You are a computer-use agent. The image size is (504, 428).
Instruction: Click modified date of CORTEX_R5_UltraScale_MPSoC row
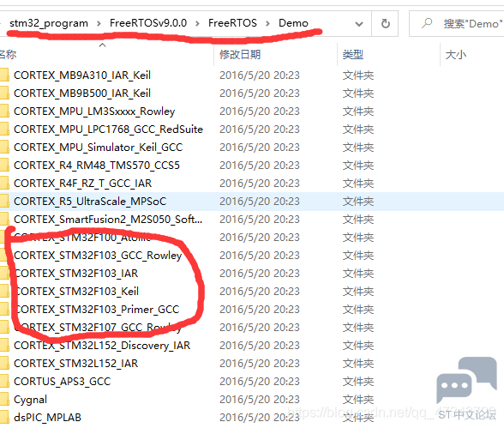tap(260, 202)
